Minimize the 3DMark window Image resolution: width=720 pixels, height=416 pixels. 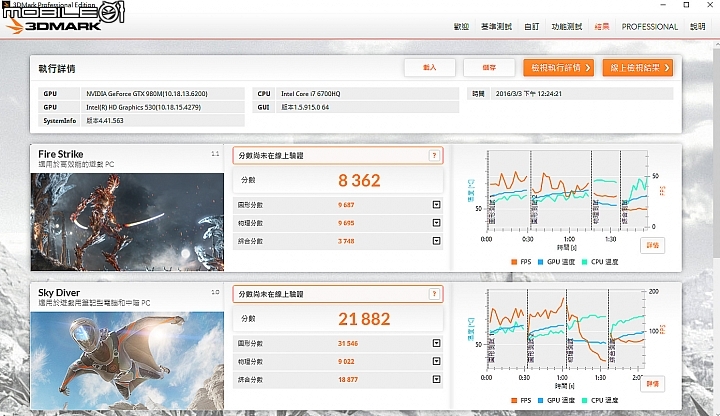tap(663, 5)
